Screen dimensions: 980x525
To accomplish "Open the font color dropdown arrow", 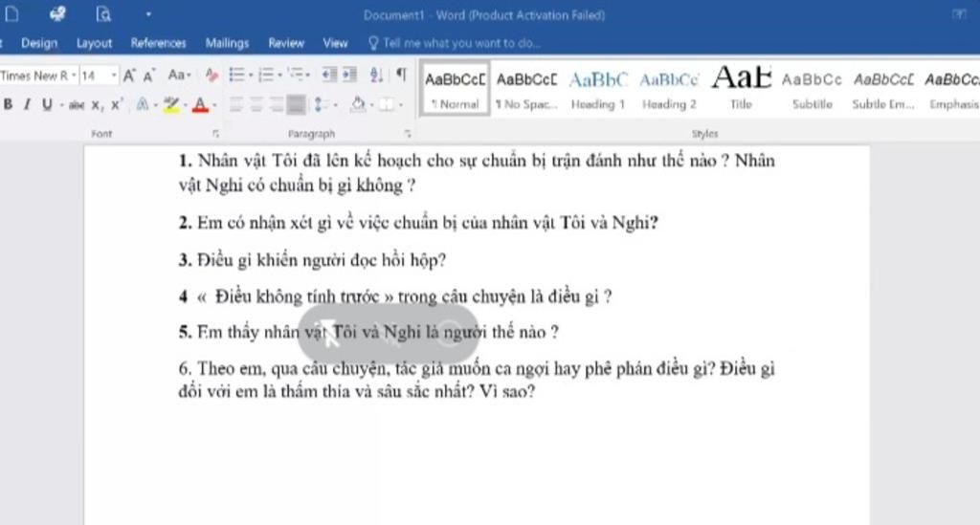I will coord(214,105).
